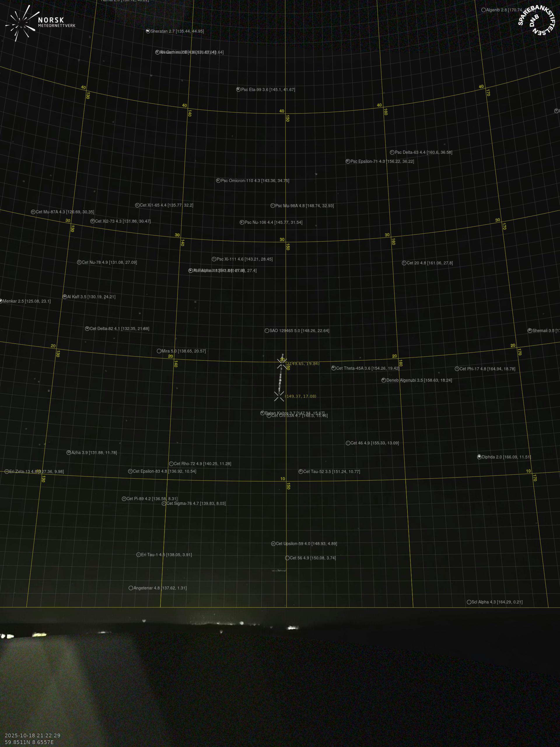Screen dimensions: 560x747
Task: Click the SAO 129465 star label
Action: 299,331
